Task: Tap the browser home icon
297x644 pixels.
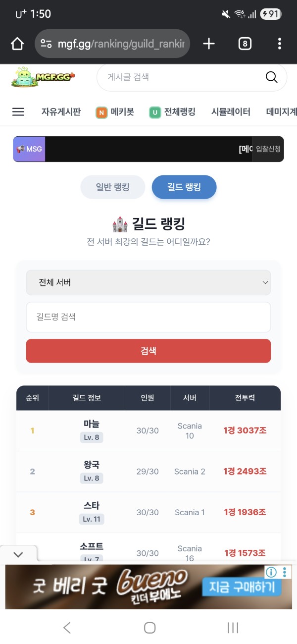Action: (x=17, y=44)
